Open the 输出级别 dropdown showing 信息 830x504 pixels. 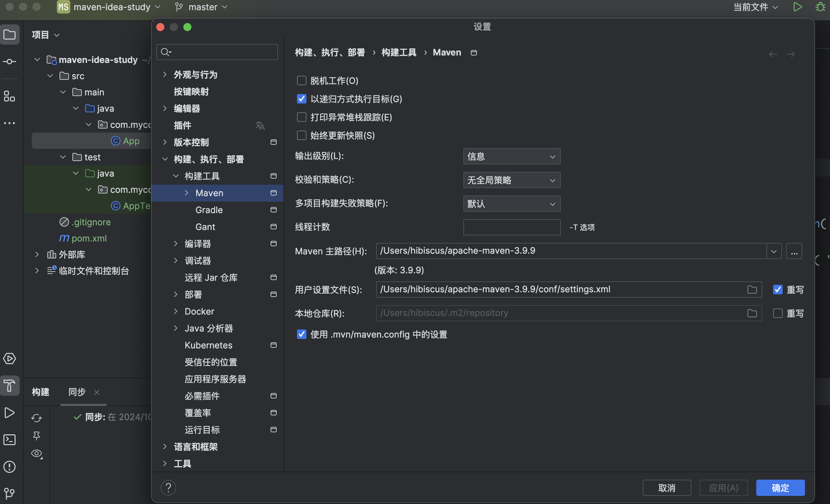pos(511,156)
